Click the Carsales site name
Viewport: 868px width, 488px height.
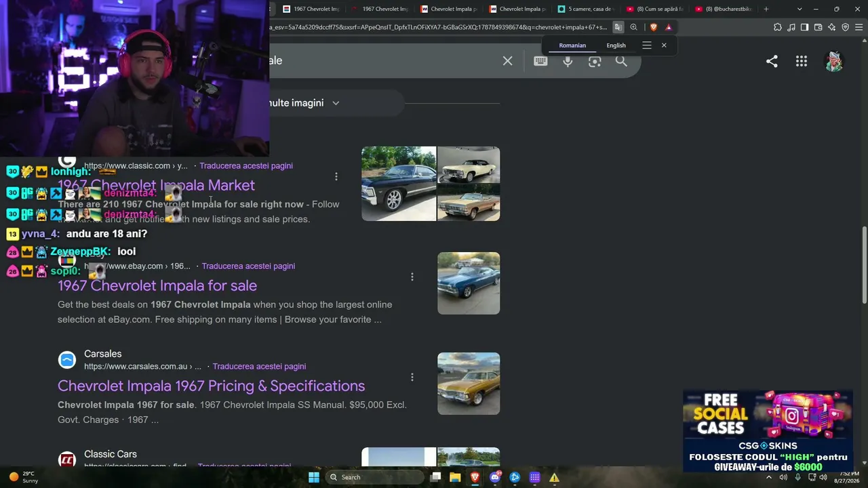[x=103, y=354]
